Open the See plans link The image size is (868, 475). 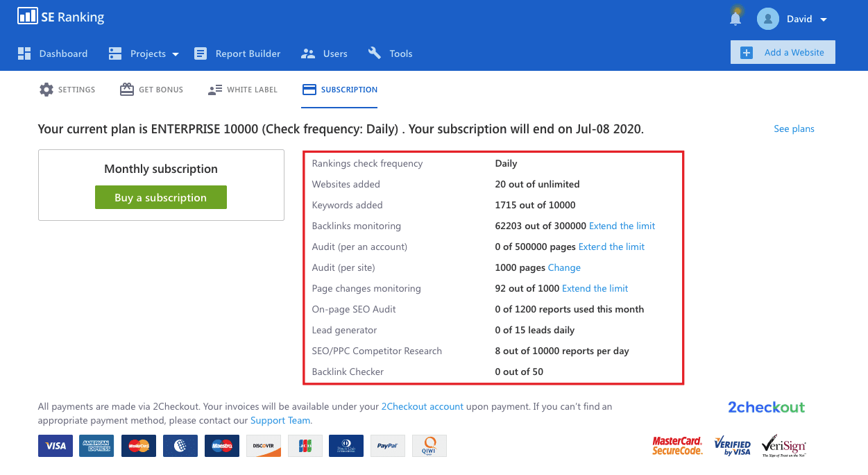pyautogui.click(x=794, y=128)
